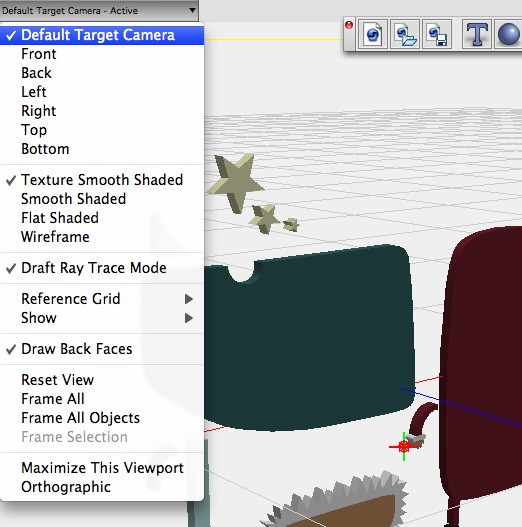The width and height of the screenshot is (522, 527).
Task: Click the New Scene document icon
Action: 373,34
